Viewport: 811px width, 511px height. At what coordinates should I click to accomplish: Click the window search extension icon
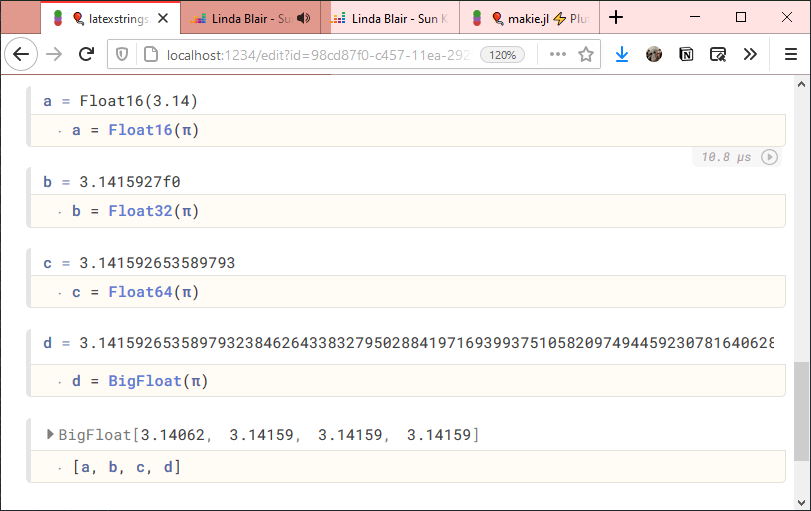(x=718, y=54)
